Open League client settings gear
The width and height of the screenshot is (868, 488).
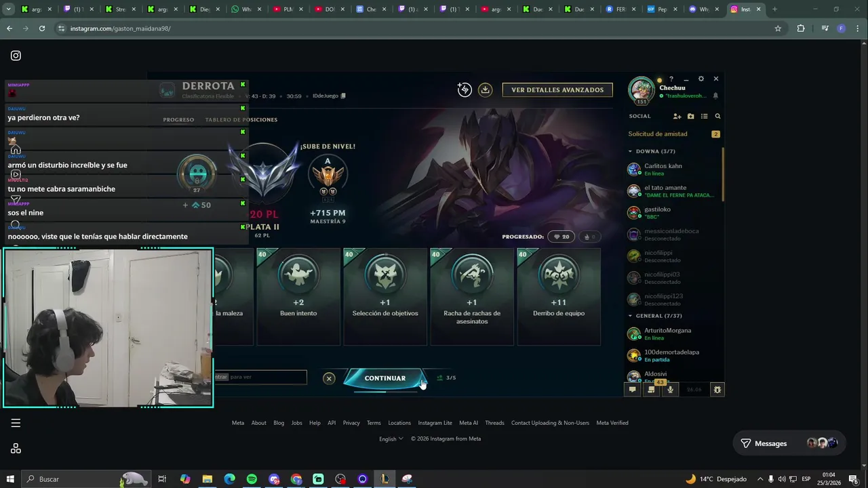tap(701, 79)
